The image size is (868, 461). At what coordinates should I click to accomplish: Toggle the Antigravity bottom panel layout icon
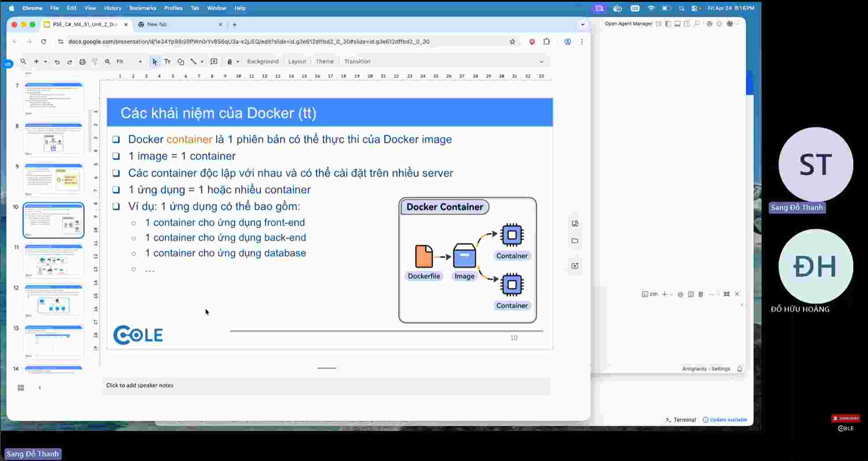click(677, 24)
